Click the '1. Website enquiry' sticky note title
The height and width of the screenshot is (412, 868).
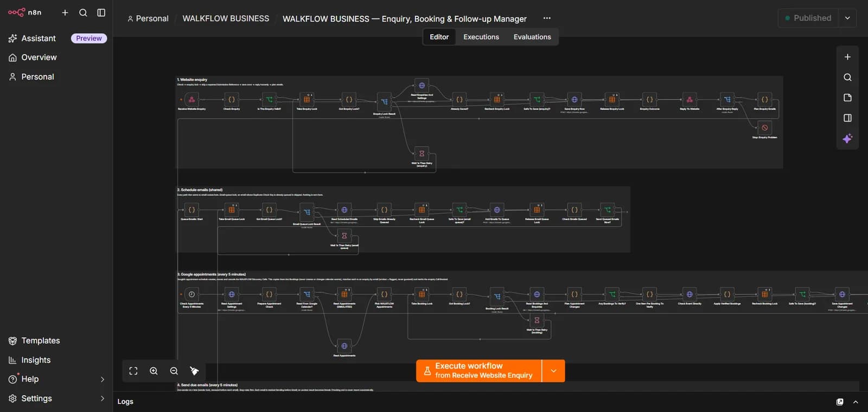pos(192,80)
